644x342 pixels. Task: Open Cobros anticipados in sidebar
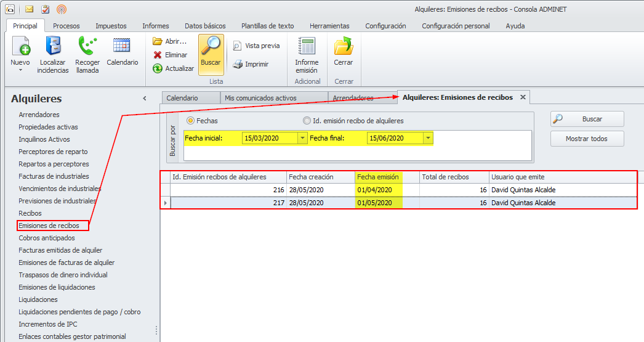tap(47, 238)
